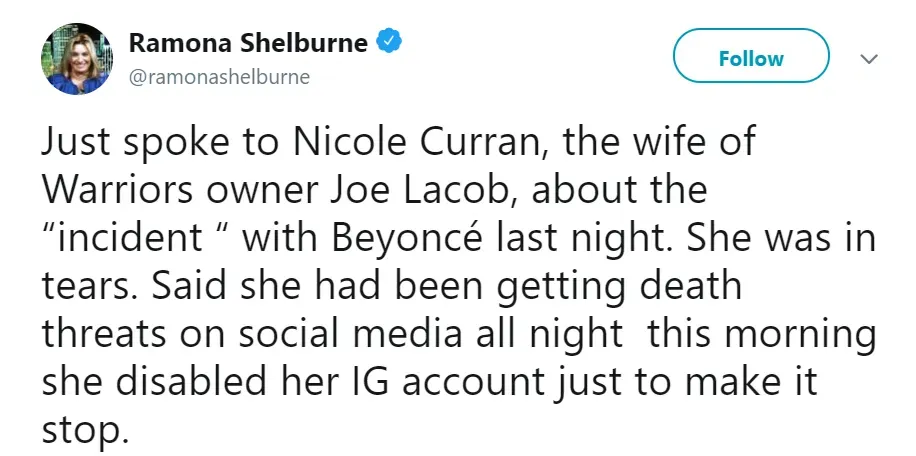Click the words She was in
The image size is (916, 456).
[x=789, y=240]
